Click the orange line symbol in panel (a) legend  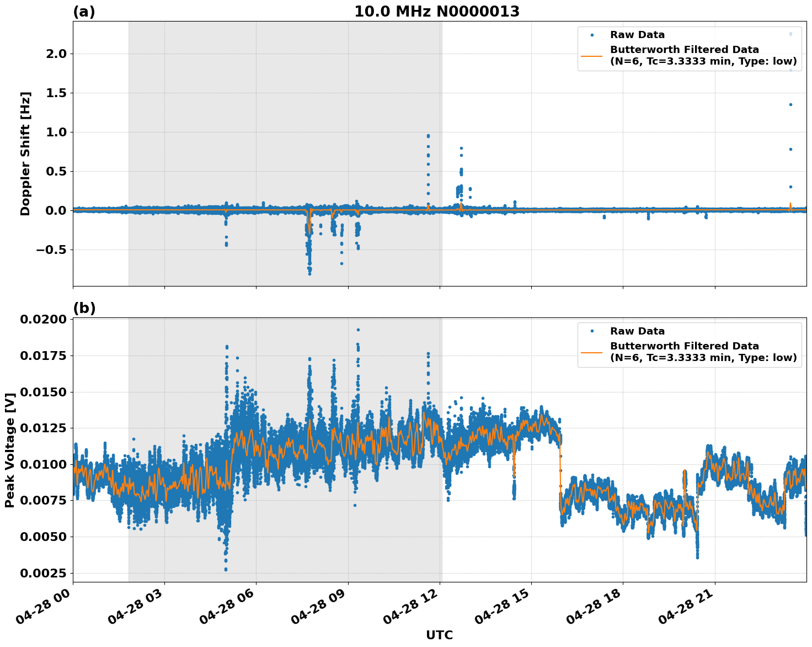pyautogui.click(x=592, y=56)
